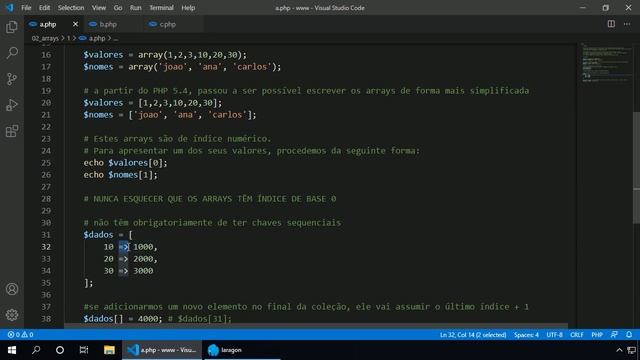Click the breadcrumb folder named 1
This screenshot has width=640, height=360.
tap(69, 38)
